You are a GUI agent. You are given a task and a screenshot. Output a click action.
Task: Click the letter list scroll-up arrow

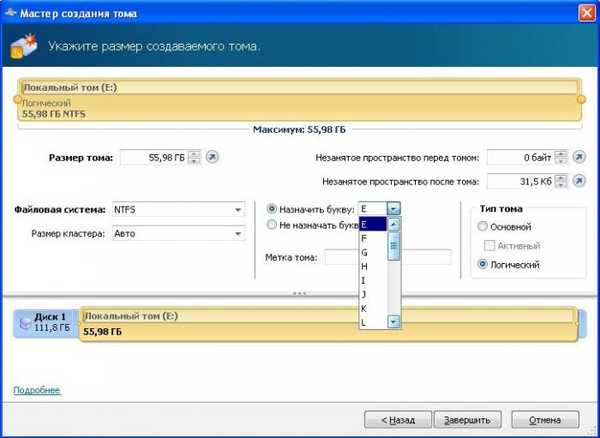[x=394, y=225]
